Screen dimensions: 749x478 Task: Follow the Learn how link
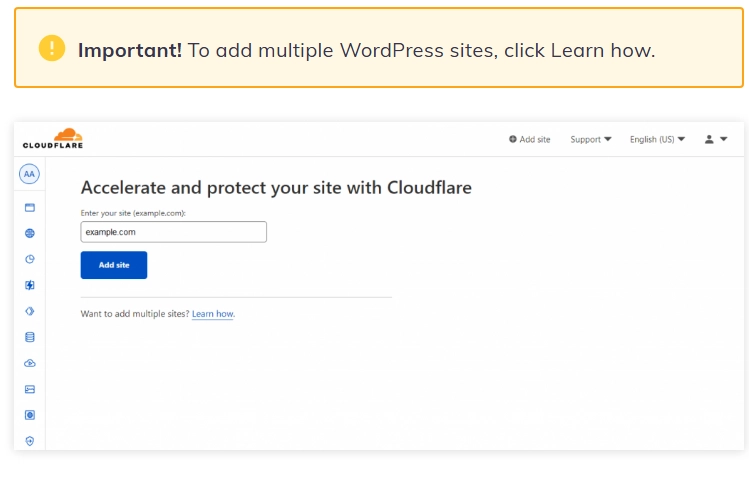[x=213, y=314]
